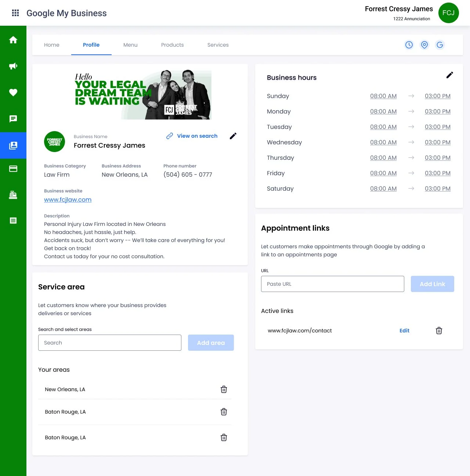Open the receipt list icon in sidebar

point(13,220)
